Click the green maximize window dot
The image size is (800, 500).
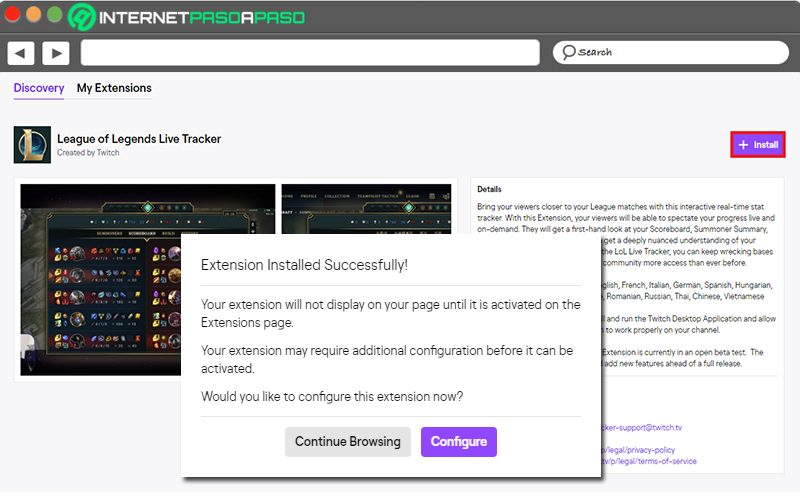(55, 14)
